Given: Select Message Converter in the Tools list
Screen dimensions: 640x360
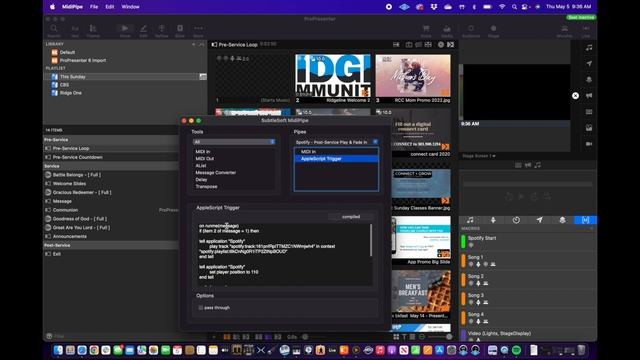Looking at the screenshot, I should tap(216, 173).
